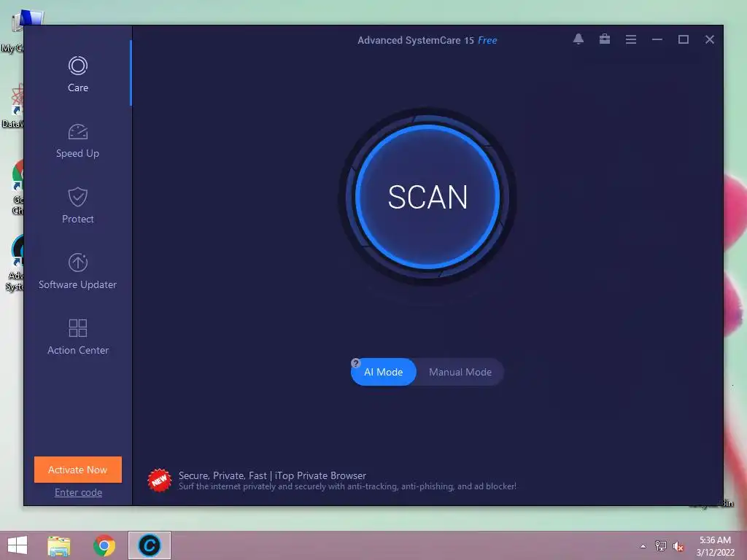Image resolution: width=747 pixels, height=560 pixels.
Task: Open the Enter code link
Action: click(78, 492)
